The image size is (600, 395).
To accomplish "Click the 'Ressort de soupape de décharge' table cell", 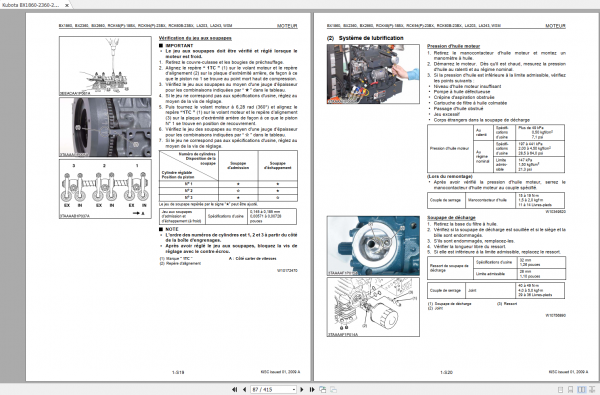I will pos(449,268).
